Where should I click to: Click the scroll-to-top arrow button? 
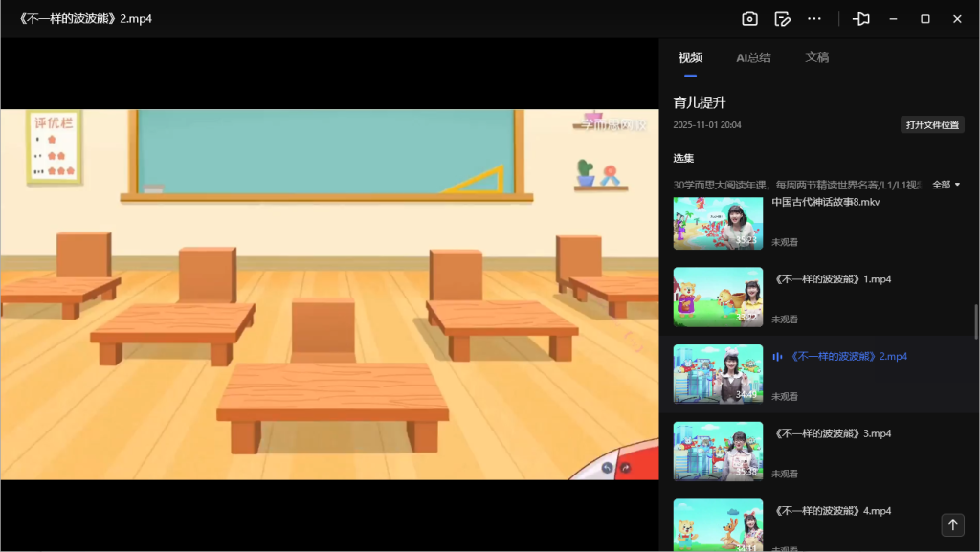(x=952, y=524)
